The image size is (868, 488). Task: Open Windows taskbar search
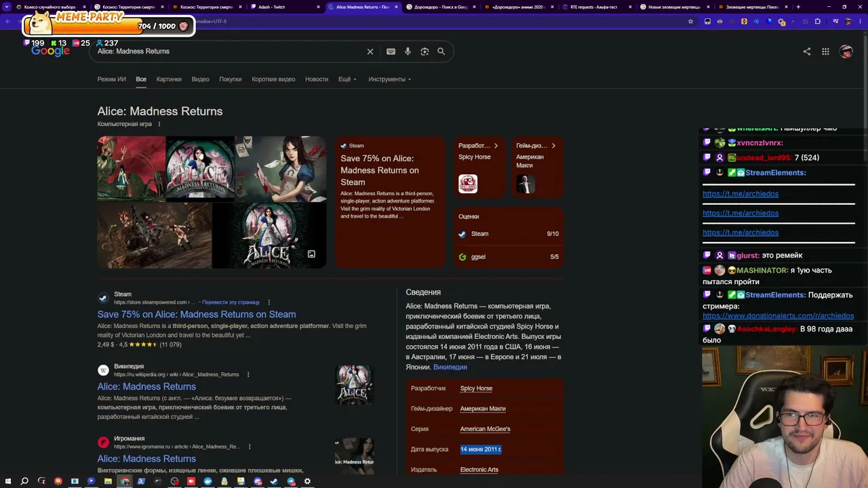point(24,481)
